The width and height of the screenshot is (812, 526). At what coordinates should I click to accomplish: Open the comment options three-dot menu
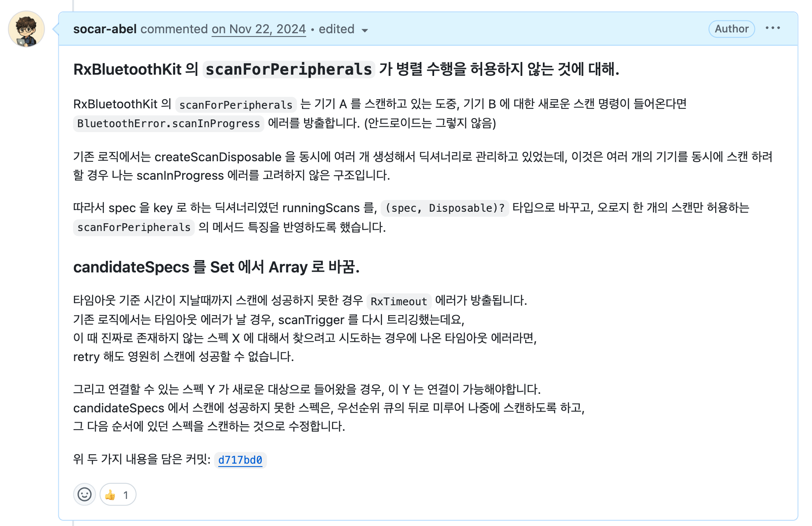click(773, 28)
